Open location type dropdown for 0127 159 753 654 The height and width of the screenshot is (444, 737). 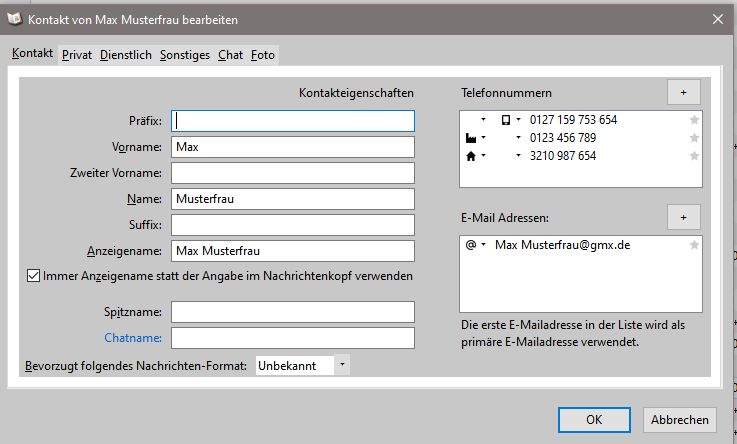point(483,120)
